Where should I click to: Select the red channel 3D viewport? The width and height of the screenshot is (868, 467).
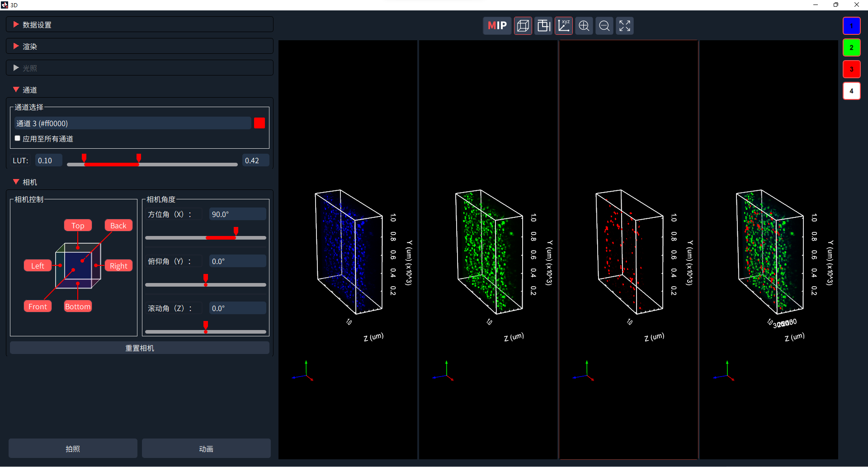point(629,250)
